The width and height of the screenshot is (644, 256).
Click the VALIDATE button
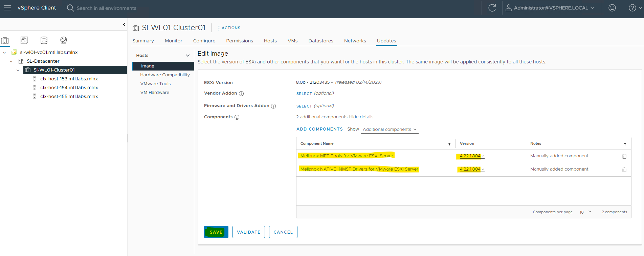pyautogui.click(x=249, y=232)
